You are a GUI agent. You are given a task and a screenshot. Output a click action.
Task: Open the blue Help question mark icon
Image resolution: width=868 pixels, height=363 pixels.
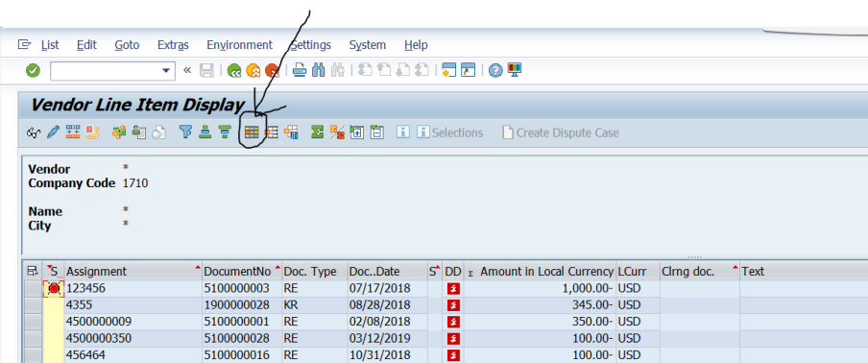(x=495, y=70)
